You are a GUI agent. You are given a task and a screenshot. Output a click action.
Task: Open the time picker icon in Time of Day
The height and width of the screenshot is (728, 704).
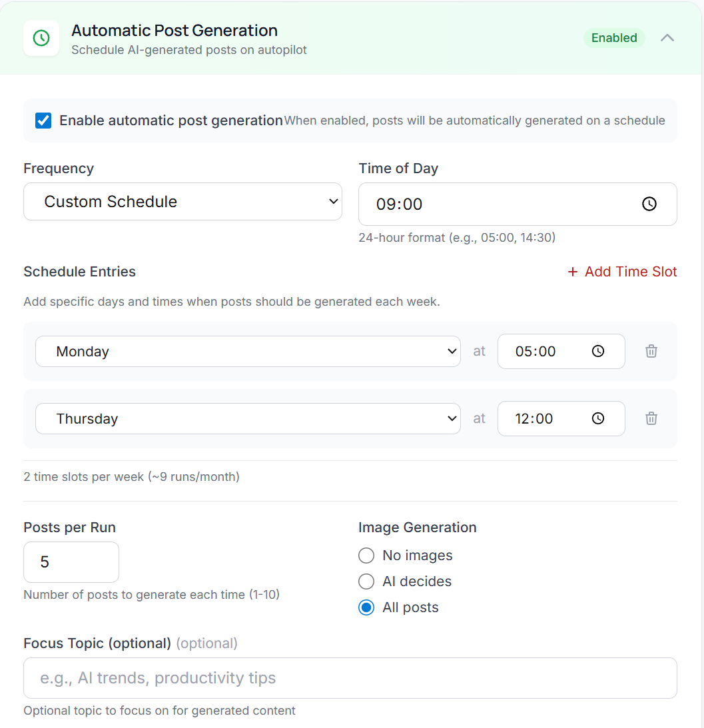[649, 204]
